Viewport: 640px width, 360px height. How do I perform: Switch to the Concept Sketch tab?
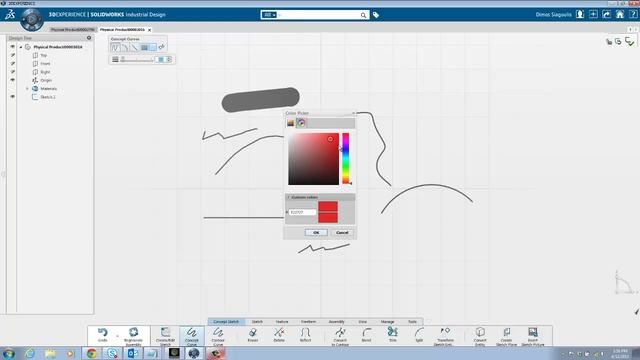[x=226, y=322]
